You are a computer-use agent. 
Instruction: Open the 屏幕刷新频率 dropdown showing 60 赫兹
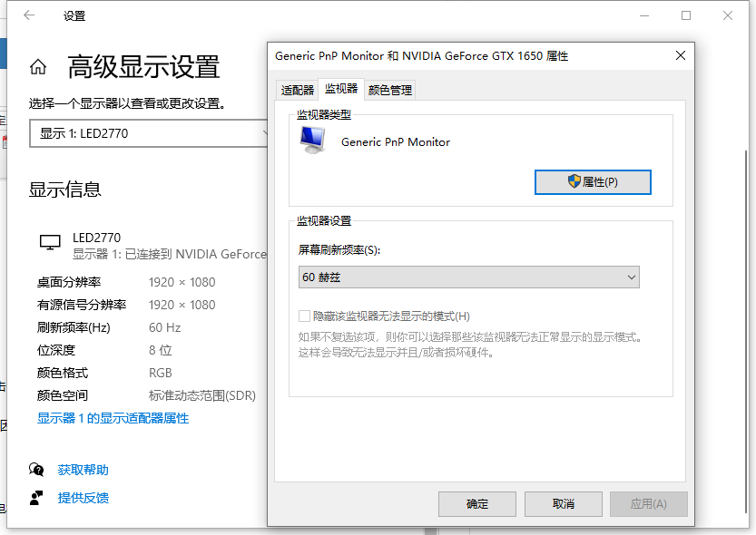point(468,277)
